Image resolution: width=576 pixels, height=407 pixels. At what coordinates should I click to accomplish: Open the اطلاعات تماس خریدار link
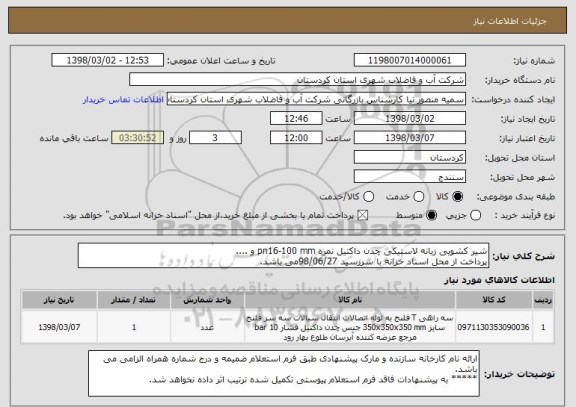pyautogui.click(x=123, y=100)
